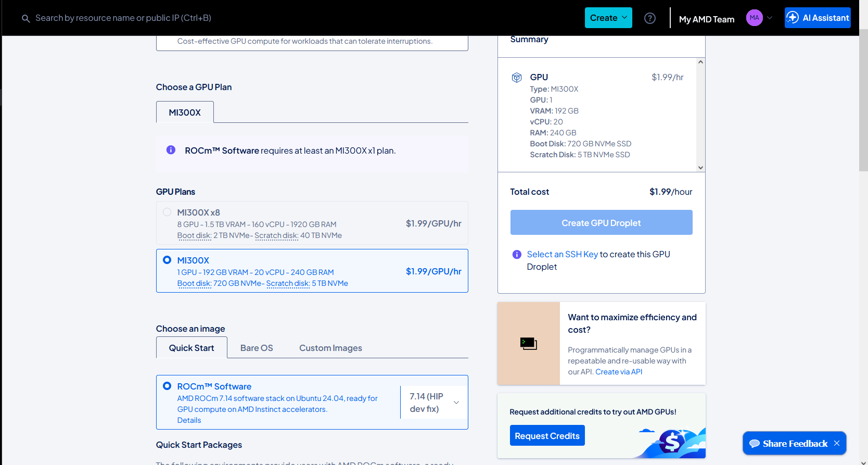868x465 pixels.
Task: Open the AI Assistant button
Action: click(x=818, y=18)
